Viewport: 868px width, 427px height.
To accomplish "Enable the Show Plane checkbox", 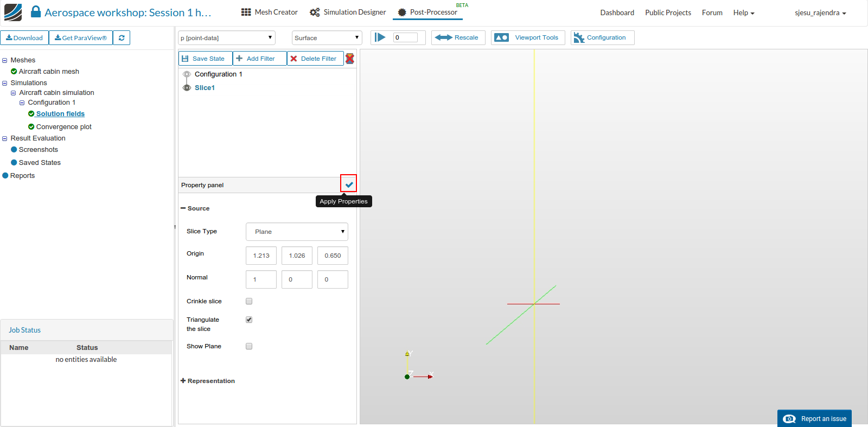I will (x=249, y=346).
